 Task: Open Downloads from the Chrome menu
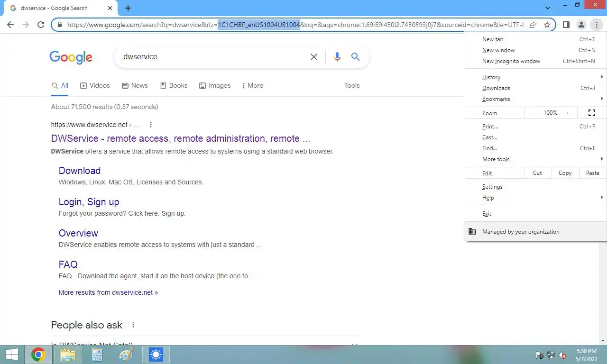point(536,88)
